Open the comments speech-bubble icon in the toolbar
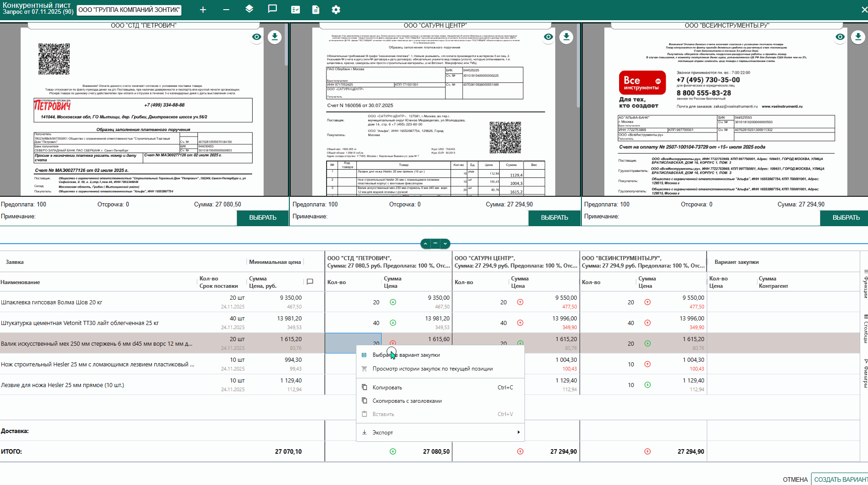 pyautogui.click(x=272, y=9)
